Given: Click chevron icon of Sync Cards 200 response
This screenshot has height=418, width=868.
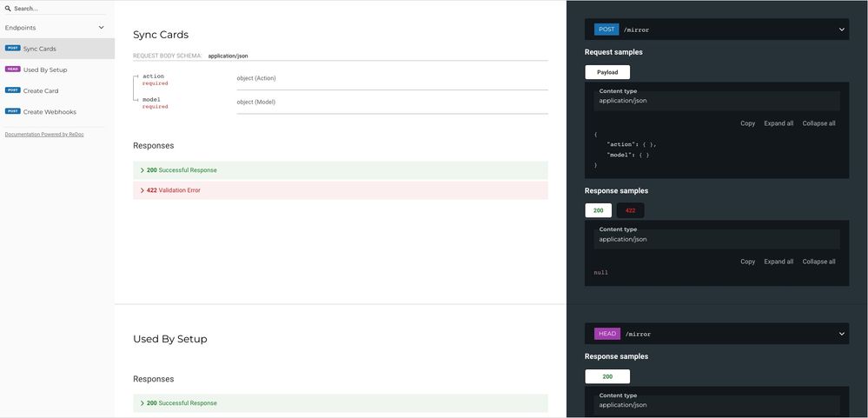Looking at the screenshot, I should [142, 170].
